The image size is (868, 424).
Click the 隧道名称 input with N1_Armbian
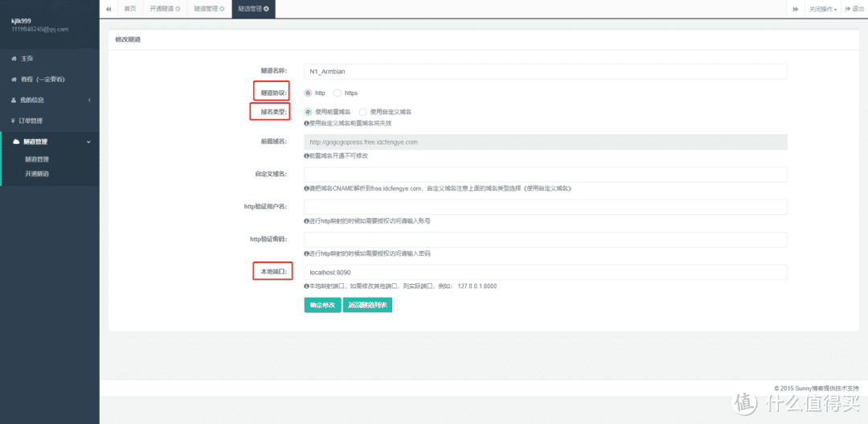click(545, 72)
